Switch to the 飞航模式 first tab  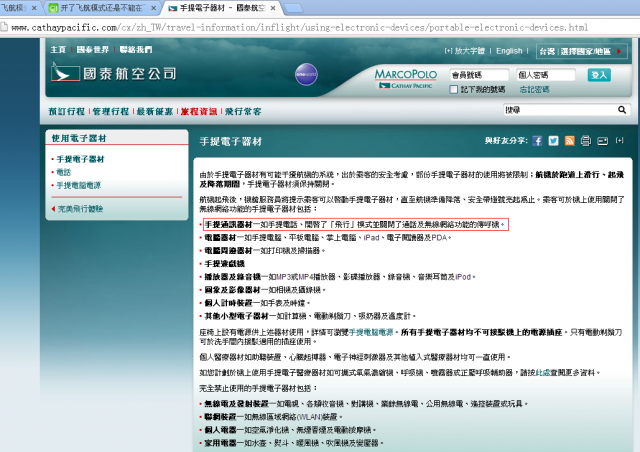pos(18,8)
